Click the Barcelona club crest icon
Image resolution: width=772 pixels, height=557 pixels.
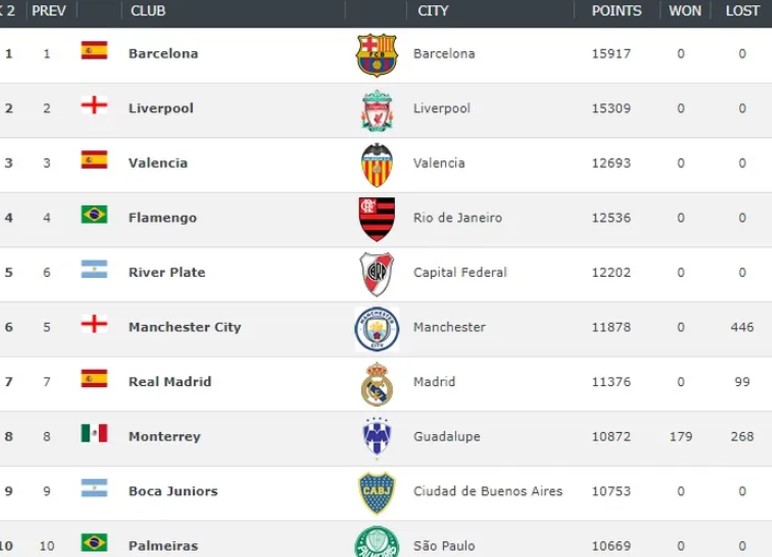[x=377, y=55]
